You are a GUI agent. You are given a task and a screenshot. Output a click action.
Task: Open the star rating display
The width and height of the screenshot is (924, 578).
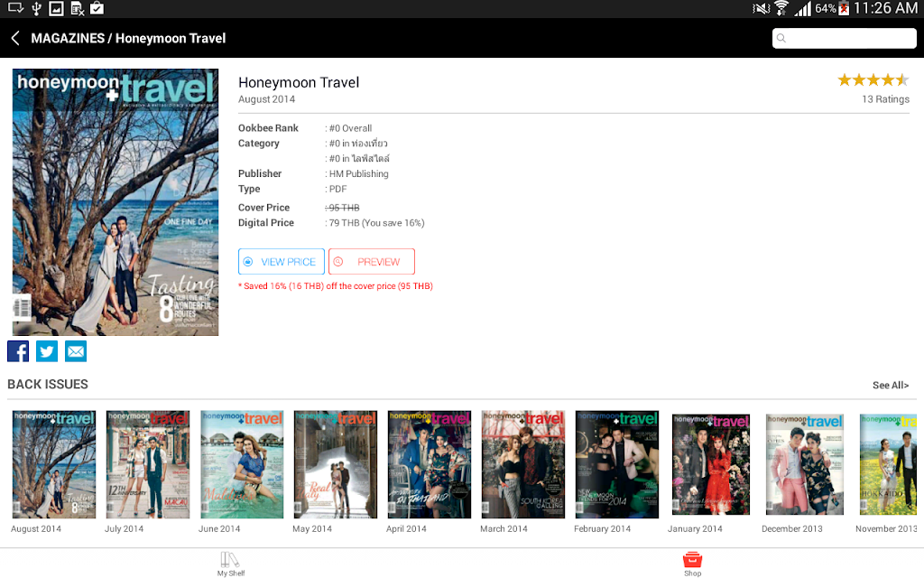[x=873, y=79]
